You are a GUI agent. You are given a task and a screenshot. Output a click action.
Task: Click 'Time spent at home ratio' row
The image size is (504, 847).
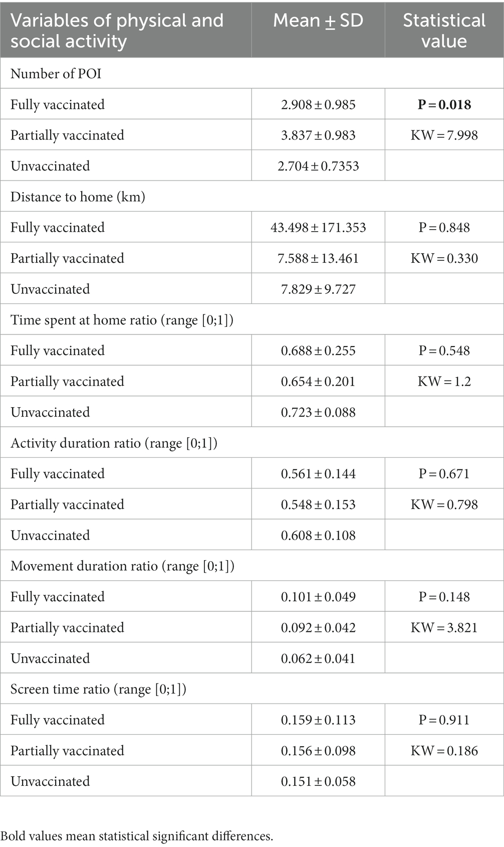(x=252, y=320)
